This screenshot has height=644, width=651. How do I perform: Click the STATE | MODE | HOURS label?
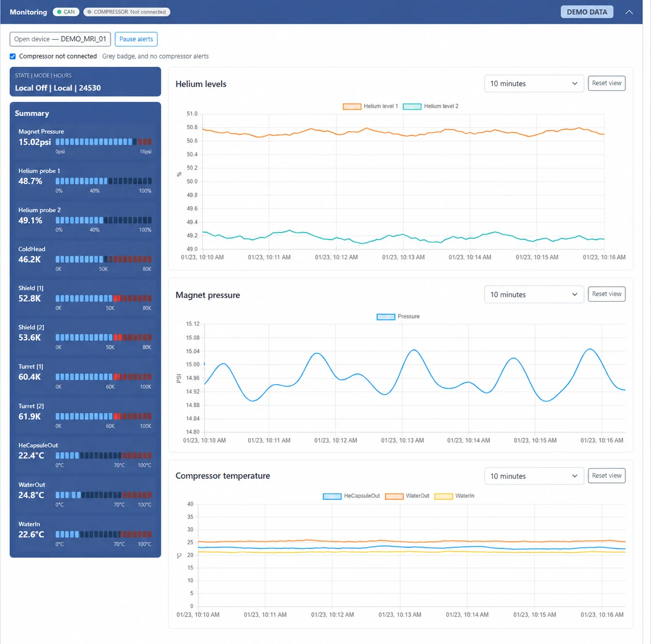[x=43, y=75]
